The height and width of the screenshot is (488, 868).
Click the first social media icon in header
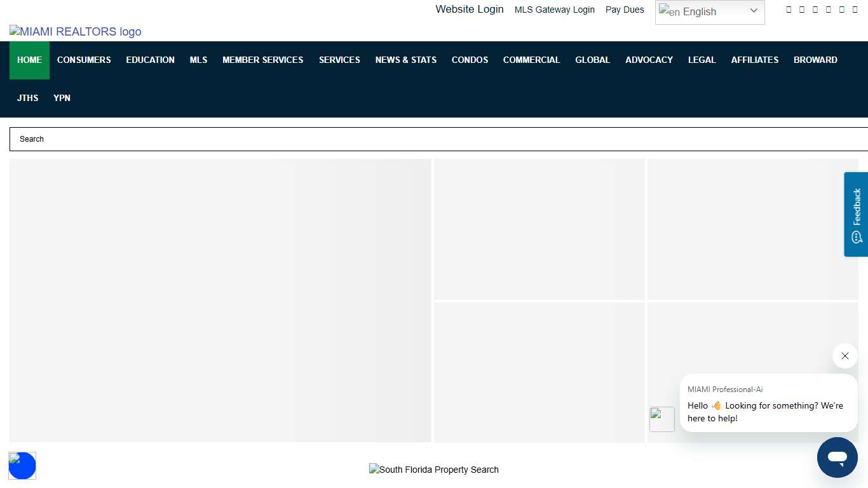click(x=789, y=10)
